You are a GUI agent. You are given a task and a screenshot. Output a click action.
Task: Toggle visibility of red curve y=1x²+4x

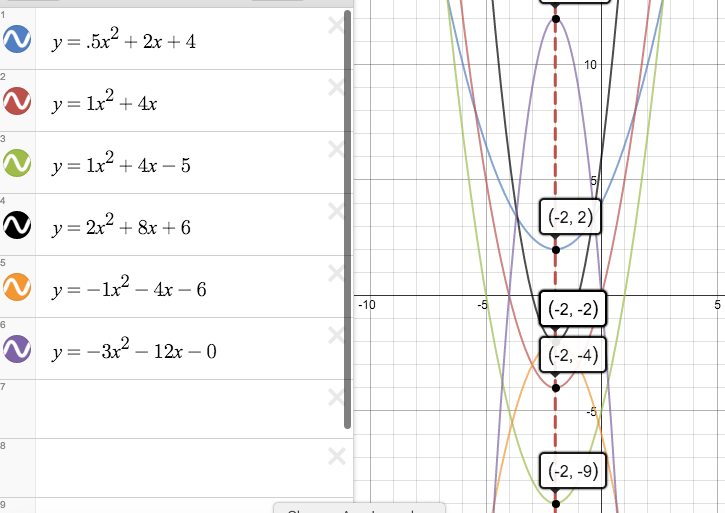click(17, 101)
